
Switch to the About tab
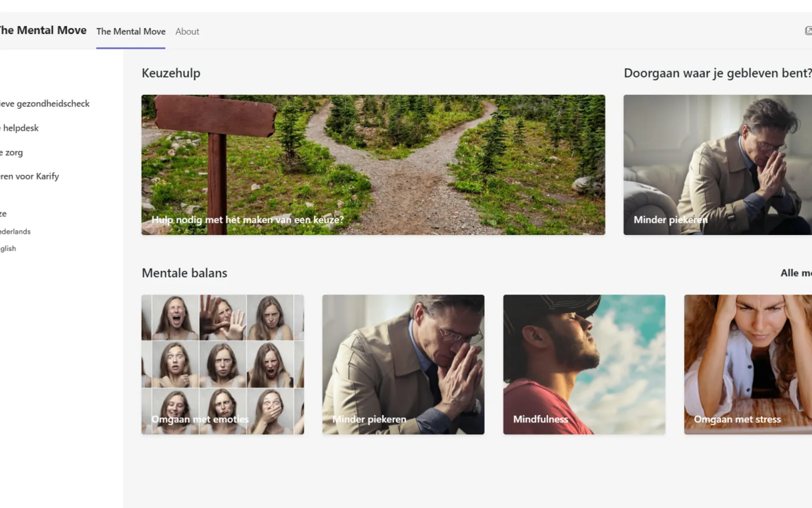pos(187,31)
